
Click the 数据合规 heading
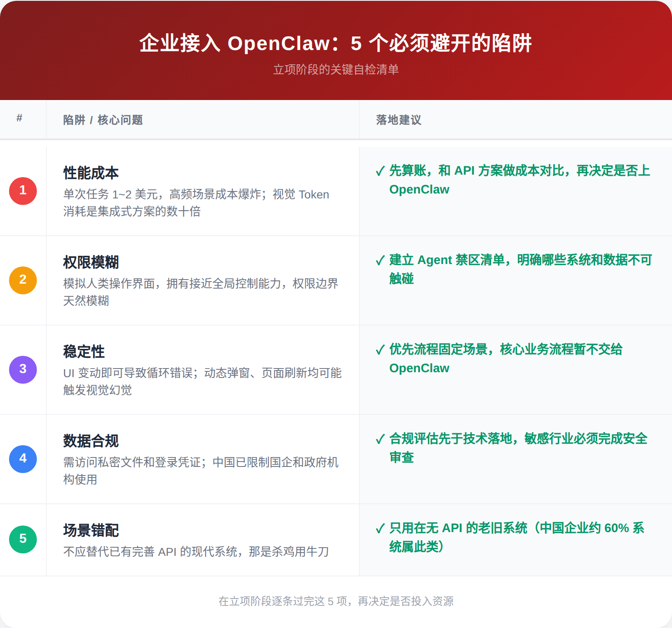pos(91,441)
